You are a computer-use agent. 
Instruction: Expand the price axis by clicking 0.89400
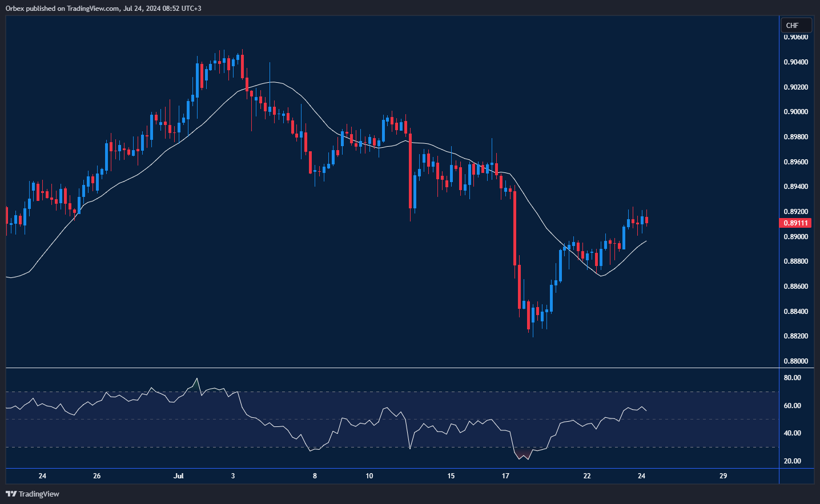[x=795, y=186]
